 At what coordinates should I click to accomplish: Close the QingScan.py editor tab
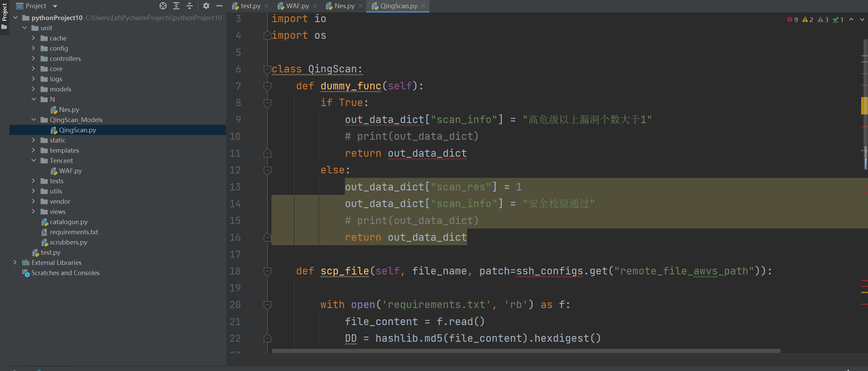[x=423, y=6]
